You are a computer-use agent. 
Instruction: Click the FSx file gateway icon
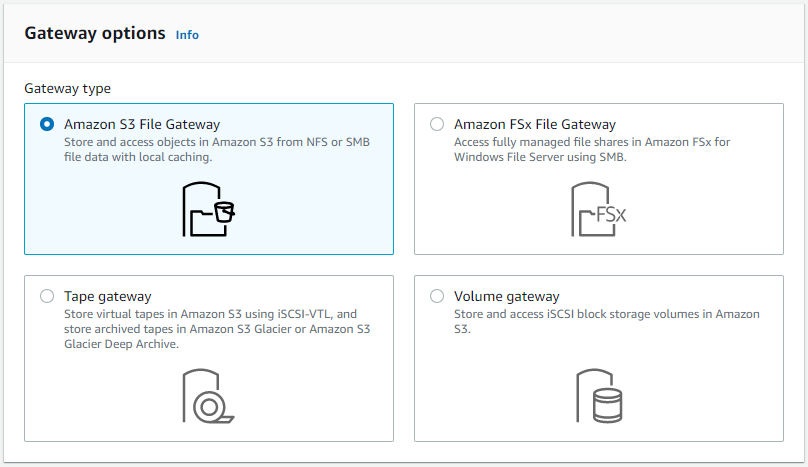599,209
